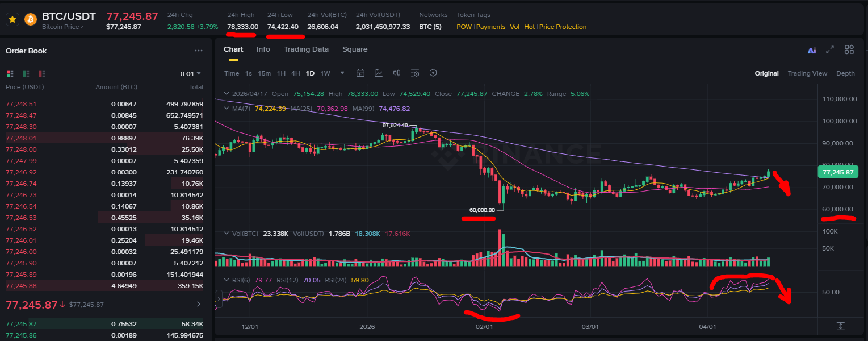Select the 1s time interval
This screenshot has height=341, width=868.
point(249,73)
